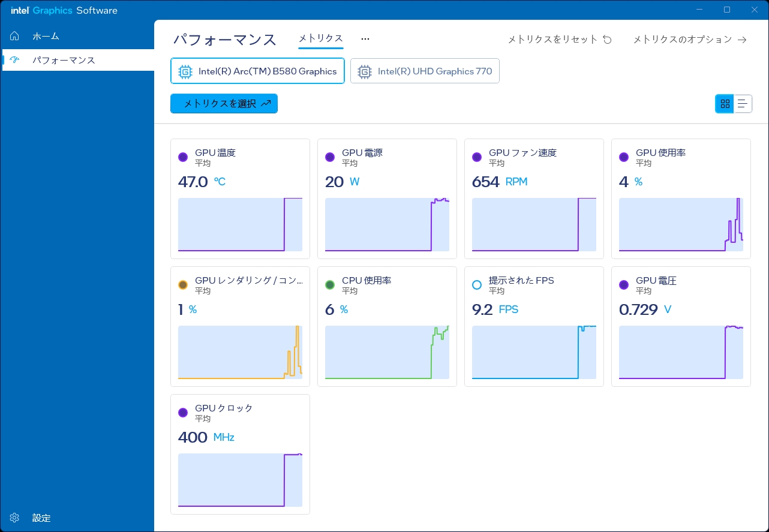This screenshot has width=769, height=532.
Task: Click the performance gauge icon in sidebar
Action: pos(15,60)
